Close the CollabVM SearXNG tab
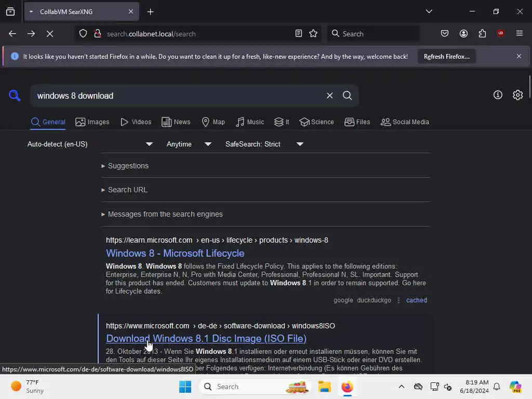This screenshot has height=399, width=532. pyautogui.click(x=131, y=12)
